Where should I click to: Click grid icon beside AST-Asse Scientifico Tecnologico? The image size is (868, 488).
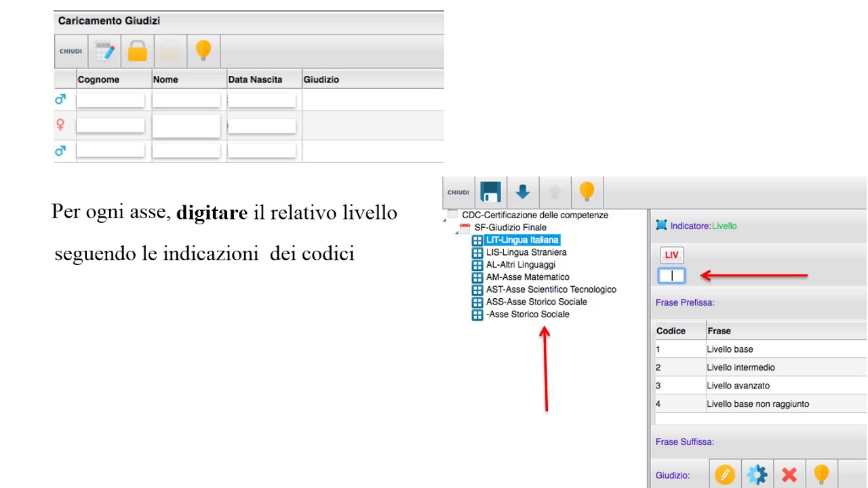click(x=477, y=290)
